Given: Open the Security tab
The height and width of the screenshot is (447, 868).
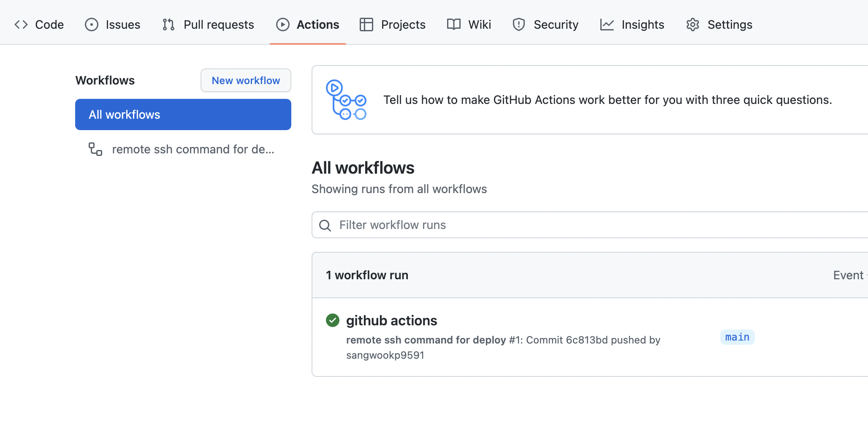Looking at the screenshot, I should (x=545, y=25).
